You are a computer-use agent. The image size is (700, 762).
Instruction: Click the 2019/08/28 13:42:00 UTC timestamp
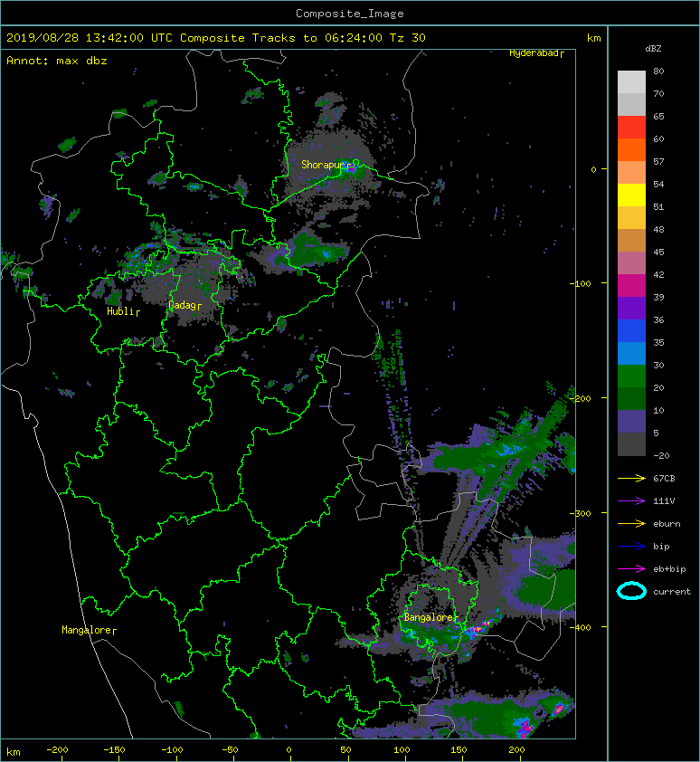click(x=89, y=37)
